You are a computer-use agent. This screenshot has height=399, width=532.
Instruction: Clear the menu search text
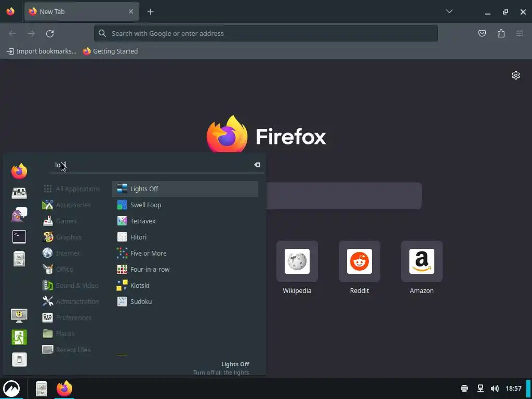pos(257,165)
